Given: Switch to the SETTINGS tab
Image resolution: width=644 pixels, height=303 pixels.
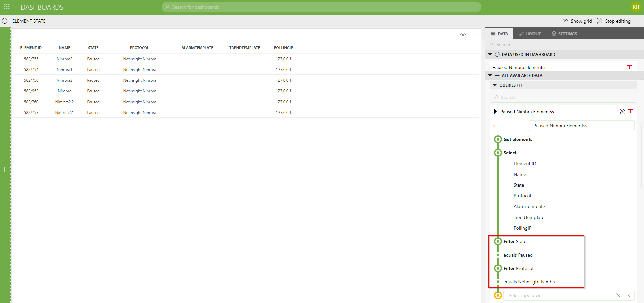Looking at the screenshot, I should [564, 34].
